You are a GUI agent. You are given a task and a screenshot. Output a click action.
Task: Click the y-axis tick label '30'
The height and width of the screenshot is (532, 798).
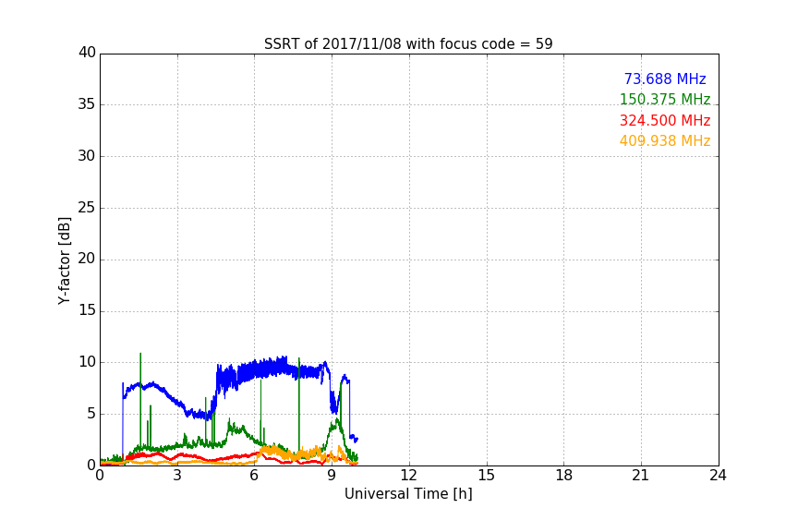pyautogui.click(x=87, y=156)
